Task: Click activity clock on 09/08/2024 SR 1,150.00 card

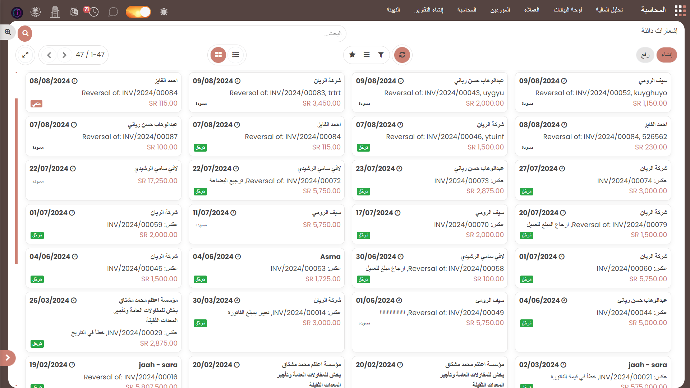Action: [x=564, y=81]
